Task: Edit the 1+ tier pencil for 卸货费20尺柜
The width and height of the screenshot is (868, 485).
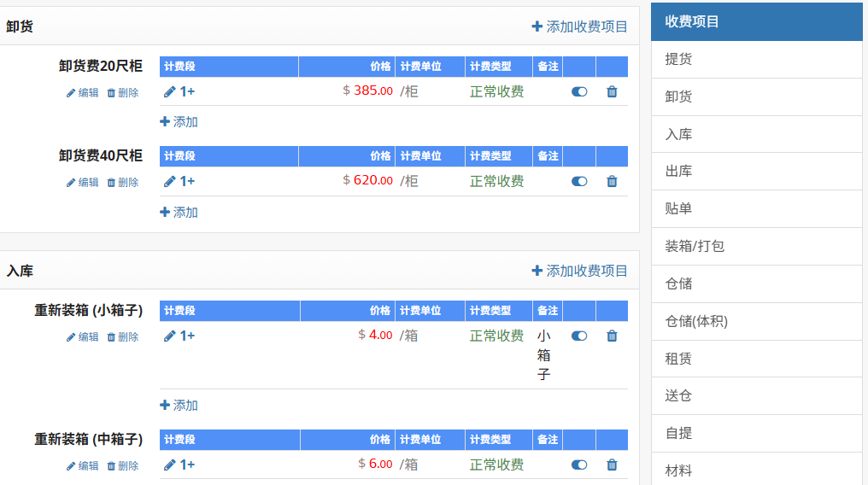Action: [170, 91]
